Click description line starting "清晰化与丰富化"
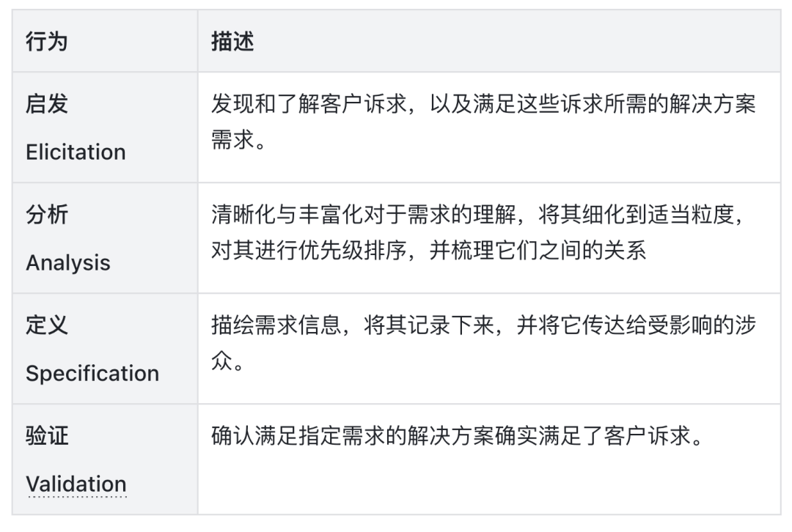This screenshot has width=792, height=532. click(x=483, y=215)
